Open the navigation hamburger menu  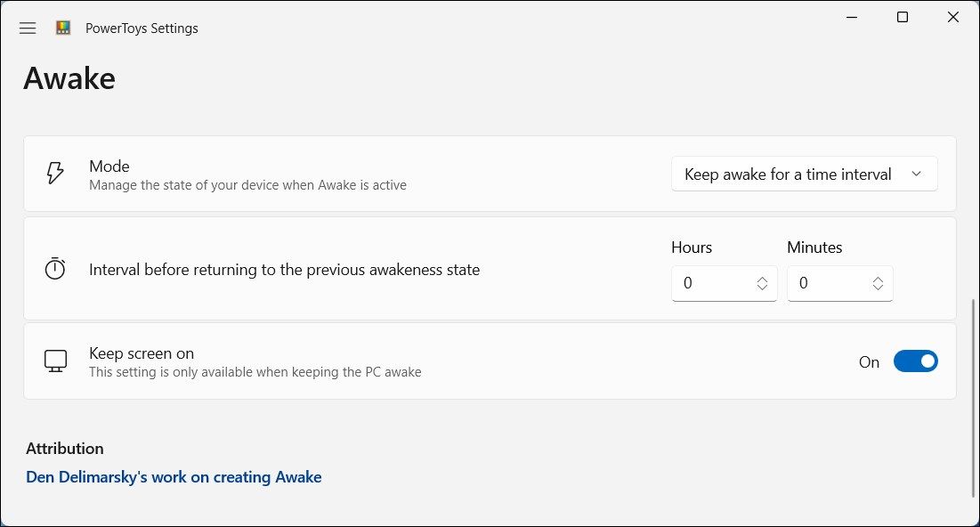[x=27, y=28]
